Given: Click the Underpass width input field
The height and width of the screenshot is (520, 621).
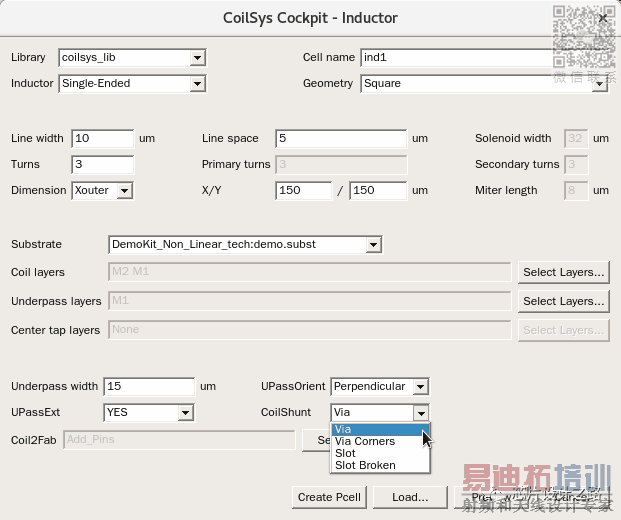Looking at the screenshot, I should 149,387.
